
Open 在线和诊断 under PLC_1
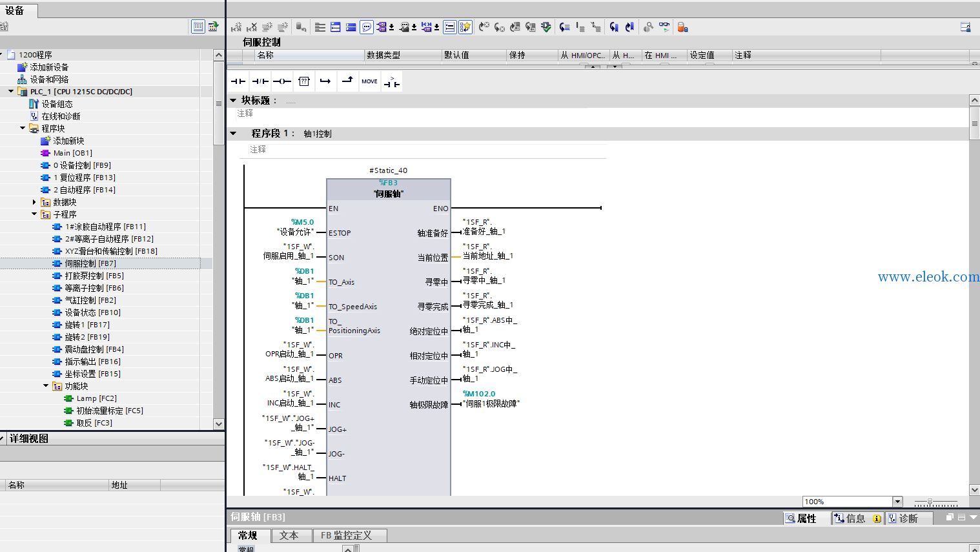pyautogui.click(x=61, y=116)
